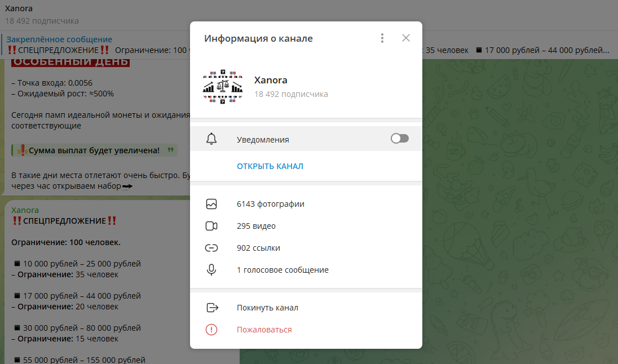Screen dimensions: 618x364
Task: Close the channel info dialog
Action: [x=405, y=38]
